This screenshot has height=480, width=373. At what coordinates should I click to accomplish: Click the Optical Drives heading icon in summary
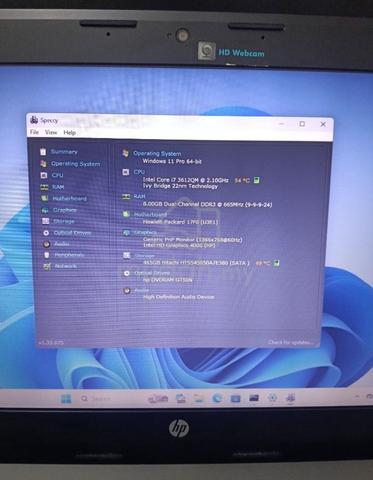pos(127,273)
